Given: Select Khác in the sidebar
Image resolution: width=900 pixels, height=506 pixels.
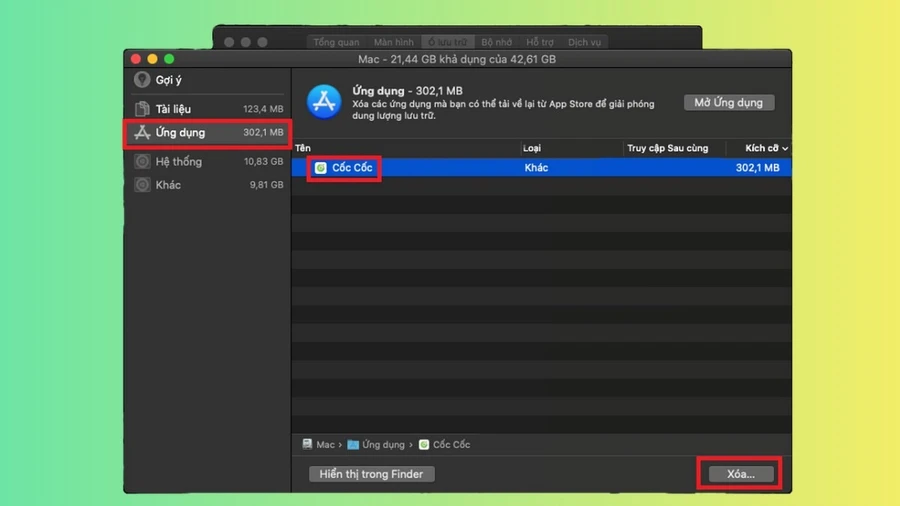Looking at the screenshot, I should (x=208, y=185).
